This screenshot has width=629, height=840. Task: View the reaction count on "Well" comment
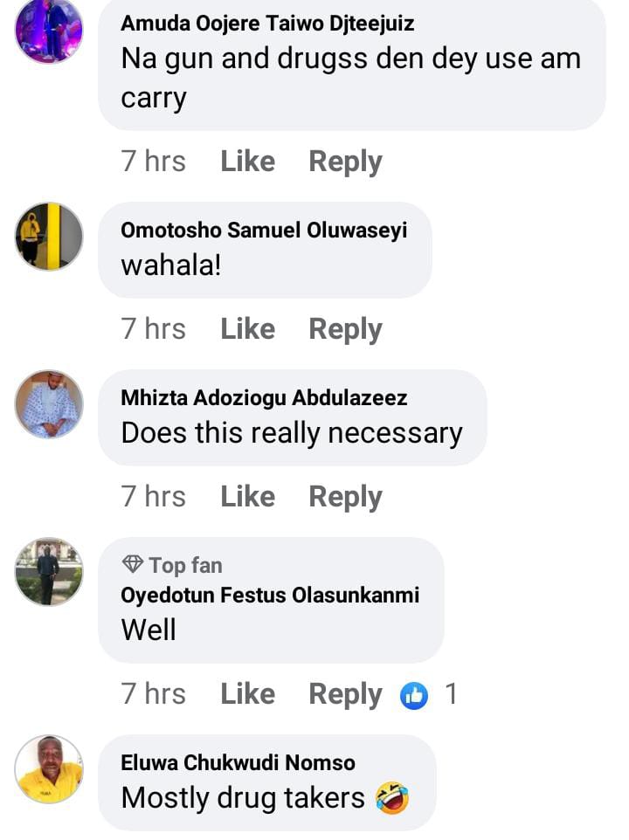pos(451,694)
